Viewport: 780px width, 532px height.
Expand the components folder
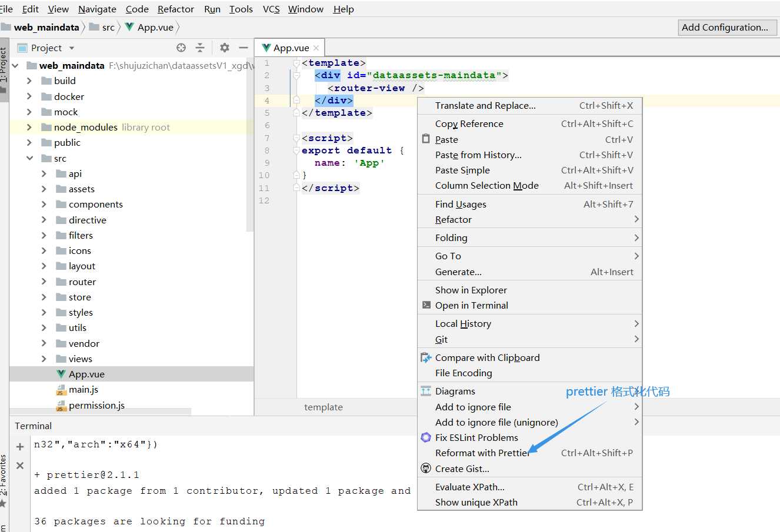click(44, 204)
